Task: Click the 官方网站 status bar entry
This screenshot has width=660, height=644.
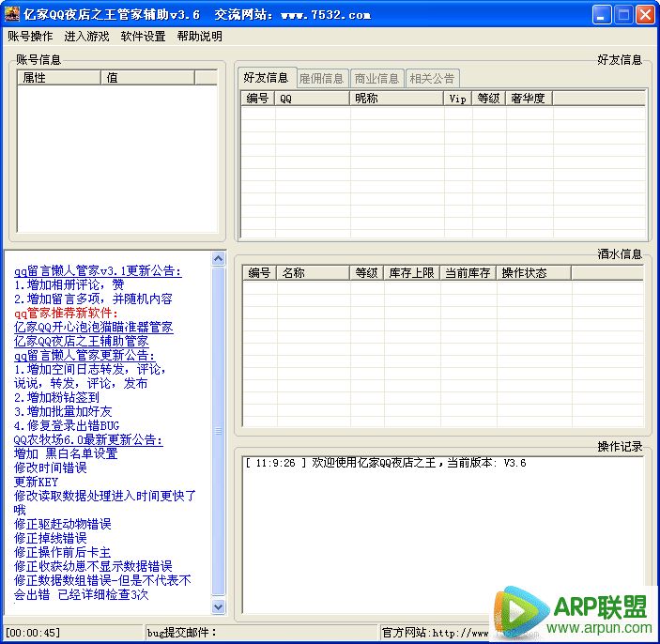Action: [435, 633]
